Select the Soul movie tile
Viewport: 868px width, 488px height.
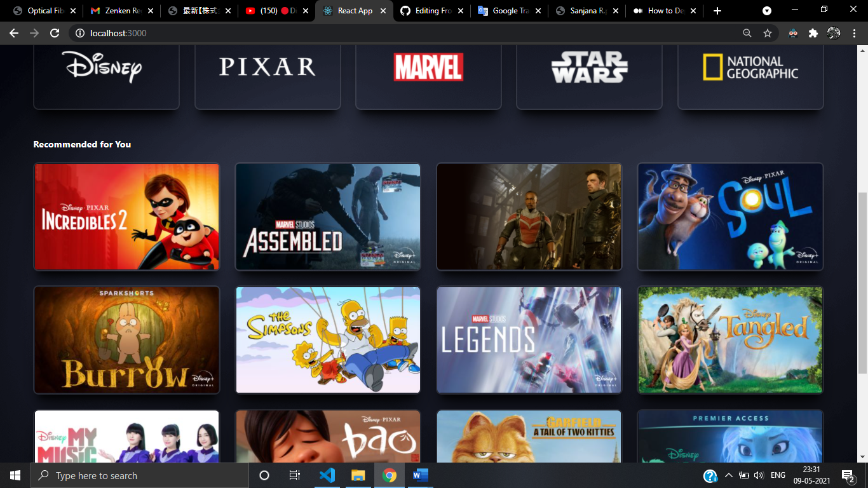pyautogui.click(x=729, y=216)
